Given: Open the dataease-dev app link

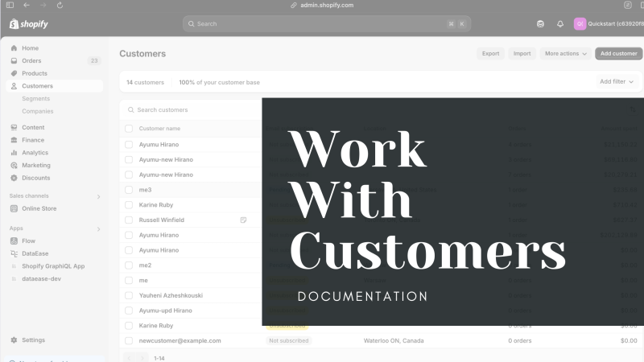Looking at the screenshot, I should pyautogui.click(x=42, y=278).
